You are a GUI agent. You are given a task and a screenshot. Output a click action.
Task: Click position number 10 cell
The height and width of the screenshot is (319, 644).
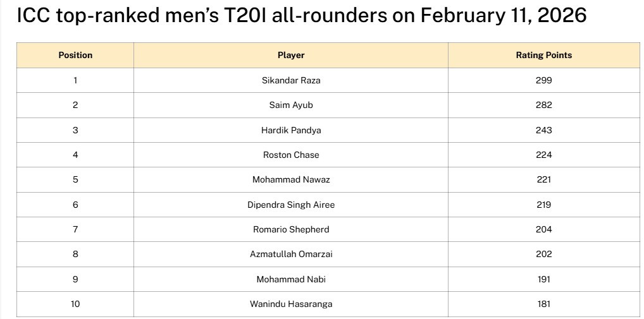(75, 304)
